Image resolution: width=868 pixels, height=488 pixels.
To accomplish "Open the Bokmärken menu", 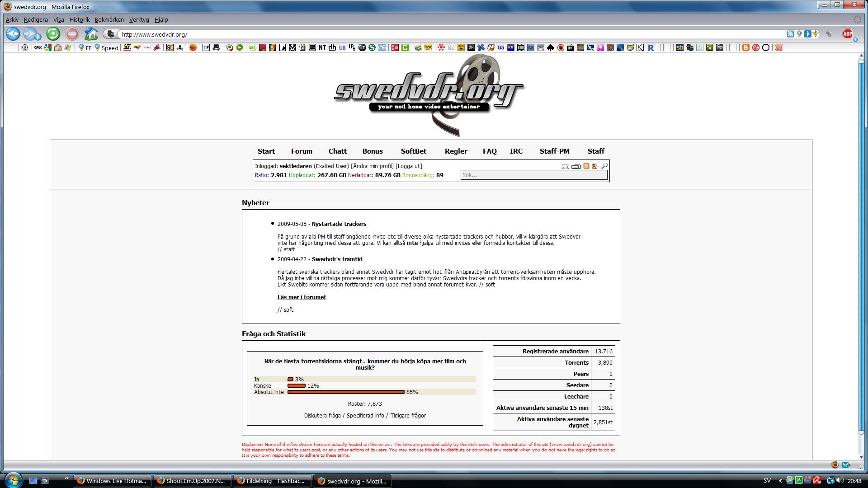I will (109, 19).
